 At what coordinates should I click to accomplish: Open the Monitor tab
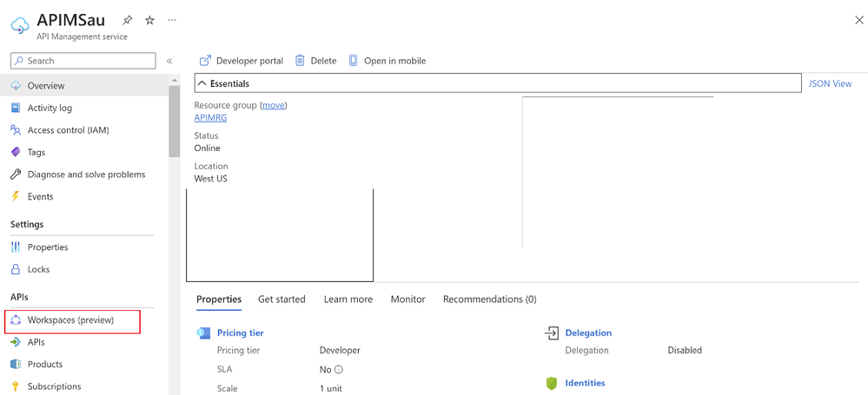(408, 300)
